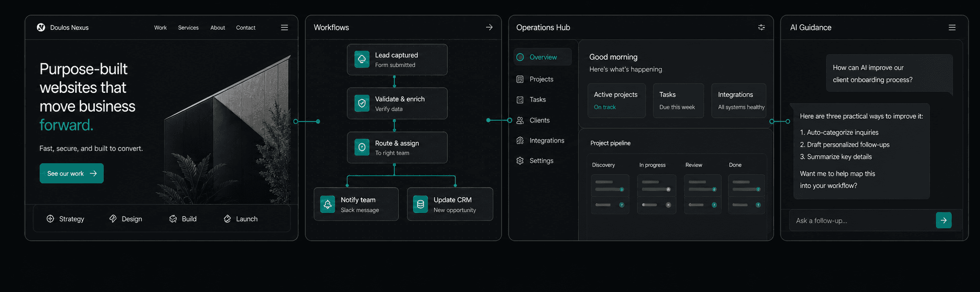This screenshot has height=292, width=980.
Task: Send follow-up with the arrow button
Action: tap(944, 220)
